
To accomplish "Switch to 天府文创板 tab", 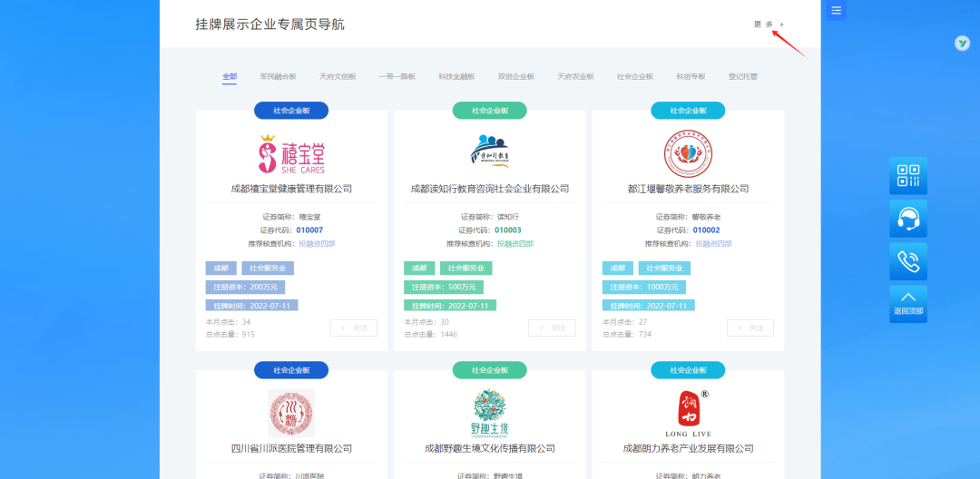I will click(338, 77).
